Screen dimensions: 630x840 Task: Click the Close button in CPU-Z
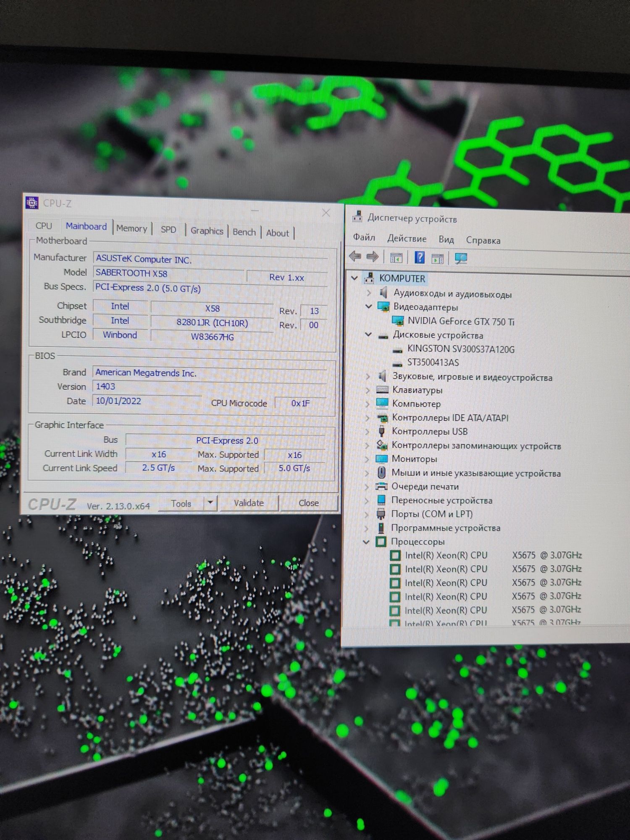click(309, 503)
